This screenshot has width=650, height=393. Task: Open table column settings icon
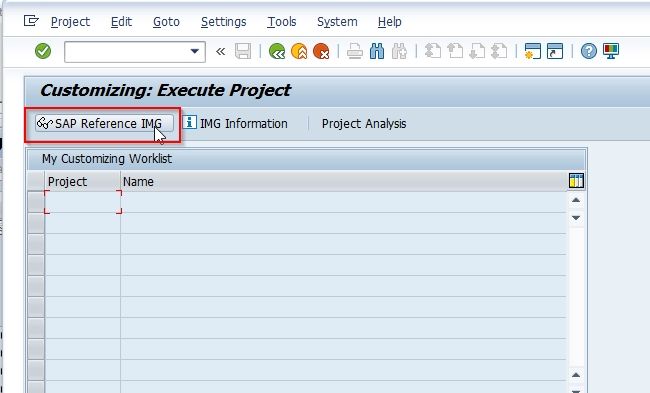576,181
